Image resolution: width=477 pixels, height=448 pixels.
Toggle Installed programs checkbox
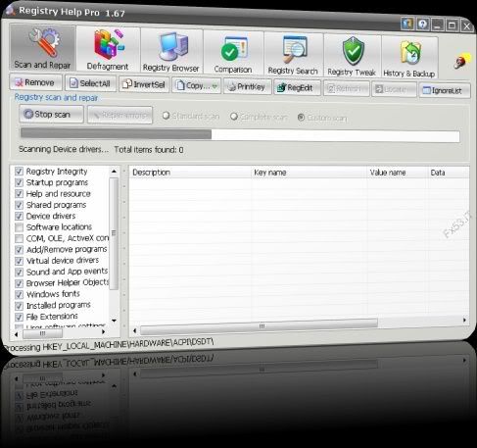click(x=19, y=306)
